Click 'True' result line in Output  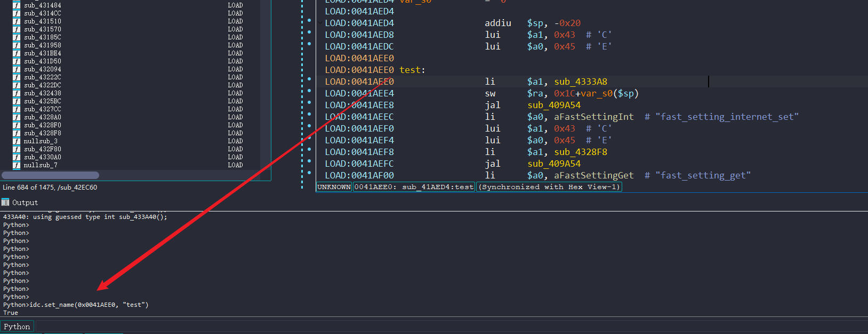pos(11,313)
